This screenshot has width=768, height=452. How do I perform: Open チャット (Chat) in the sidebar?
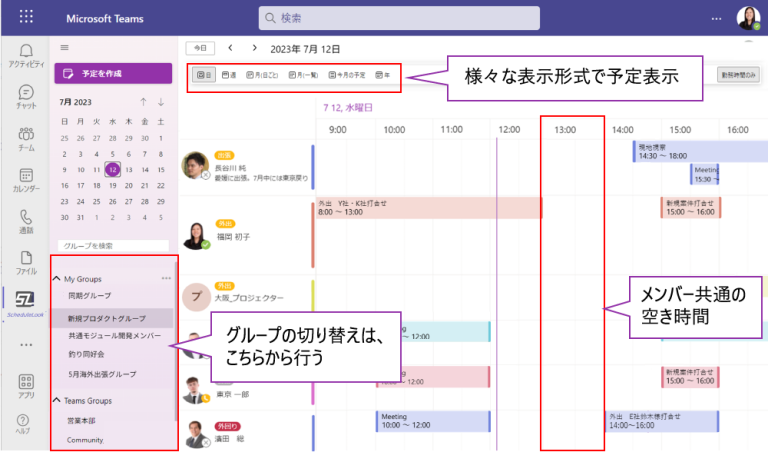(26, 97)
